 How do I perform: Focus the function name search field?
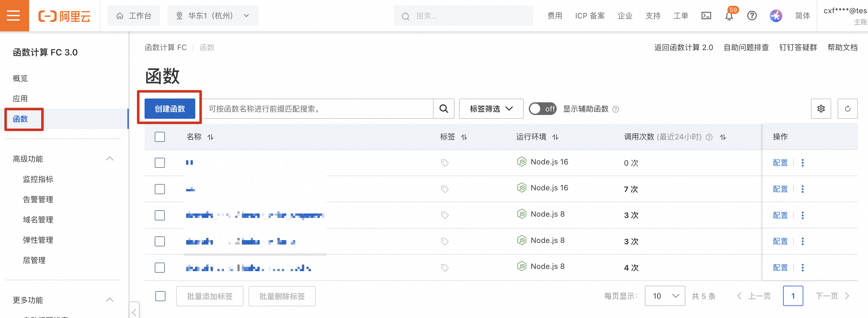[x=318, y=109]
